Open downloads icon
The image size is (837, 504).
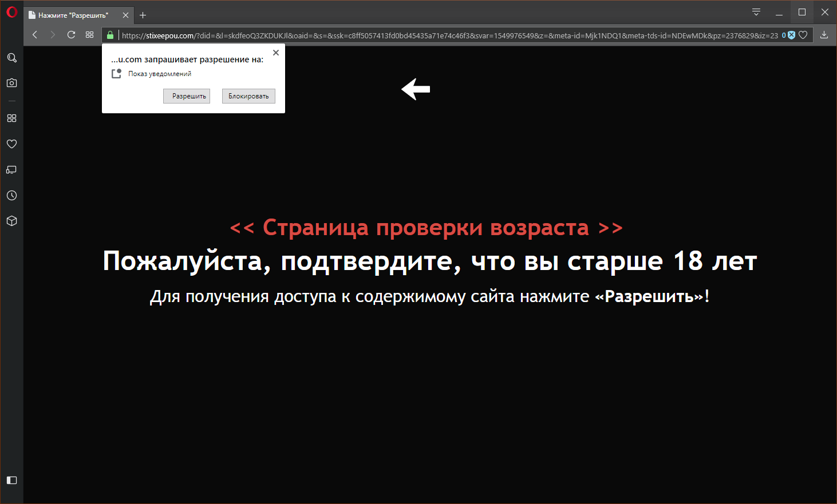point(824,35)
